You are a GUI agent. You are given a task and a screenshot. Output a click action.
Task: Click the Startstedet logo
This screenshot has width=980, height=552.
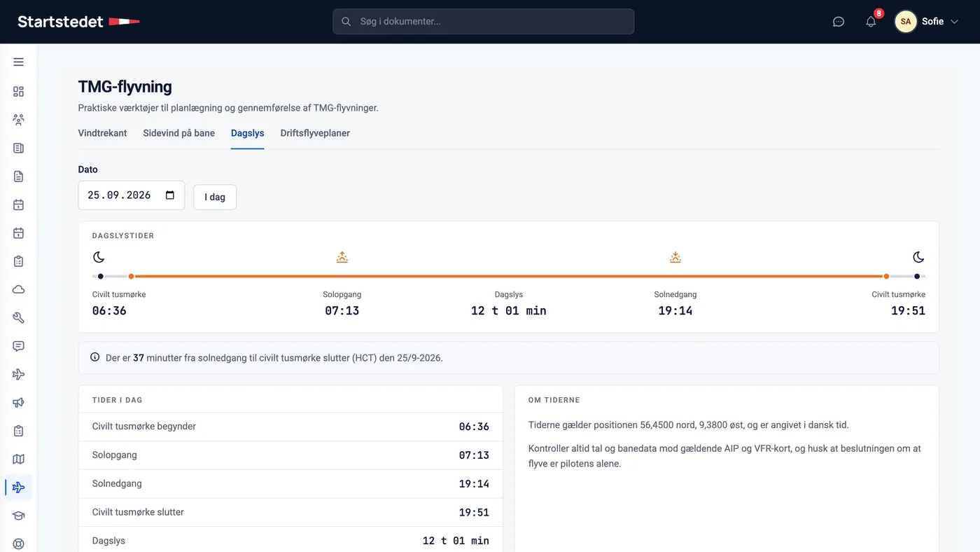pyautogui.click(x=78, y=22)
